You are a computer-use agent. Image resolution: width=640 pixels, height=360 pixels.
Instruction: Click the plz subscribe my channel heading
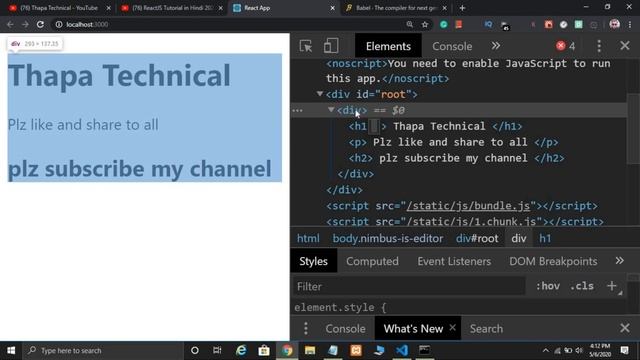[x=140, y=169]
